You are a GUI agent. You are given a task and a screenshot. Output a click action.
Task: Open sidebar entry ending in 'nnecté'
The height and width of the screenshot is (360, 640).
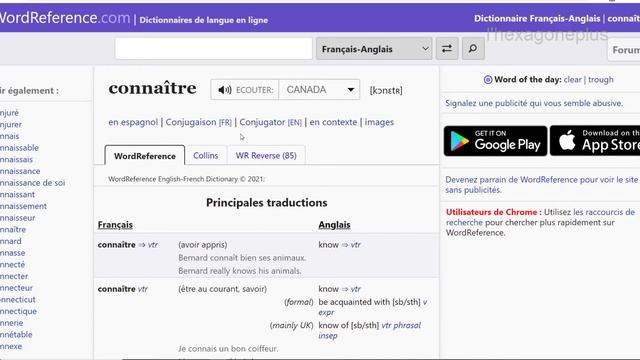pos(13,264)
